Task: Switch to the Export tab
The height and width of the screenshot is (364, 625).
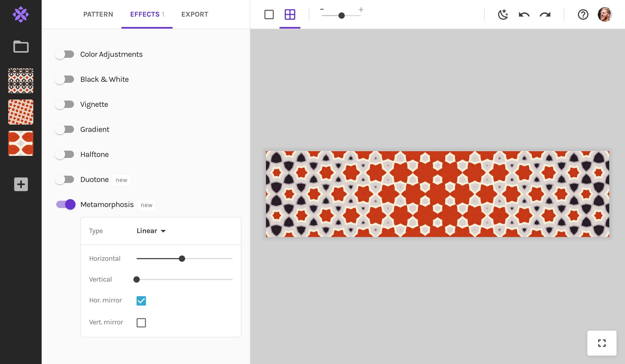Action: (195, 14)
